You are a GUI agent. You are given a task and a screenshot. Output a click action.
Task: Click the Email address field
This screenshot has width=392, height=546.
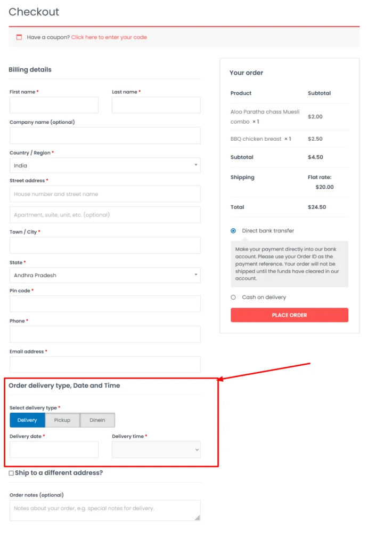(105, 365)
